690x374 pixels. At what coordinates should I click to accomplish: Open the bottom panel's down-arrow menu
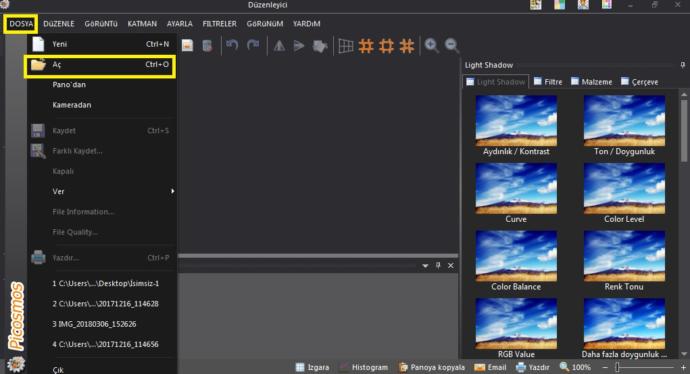425,266
